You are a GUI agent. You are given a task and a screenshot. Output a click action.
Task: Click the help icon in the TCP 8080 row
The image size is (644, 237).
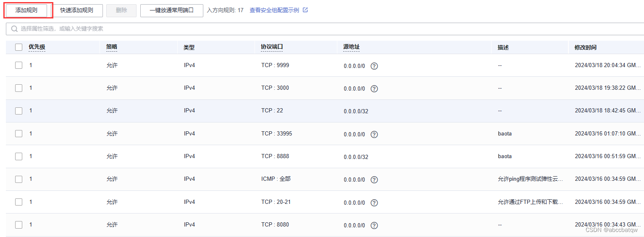point(374,225)
